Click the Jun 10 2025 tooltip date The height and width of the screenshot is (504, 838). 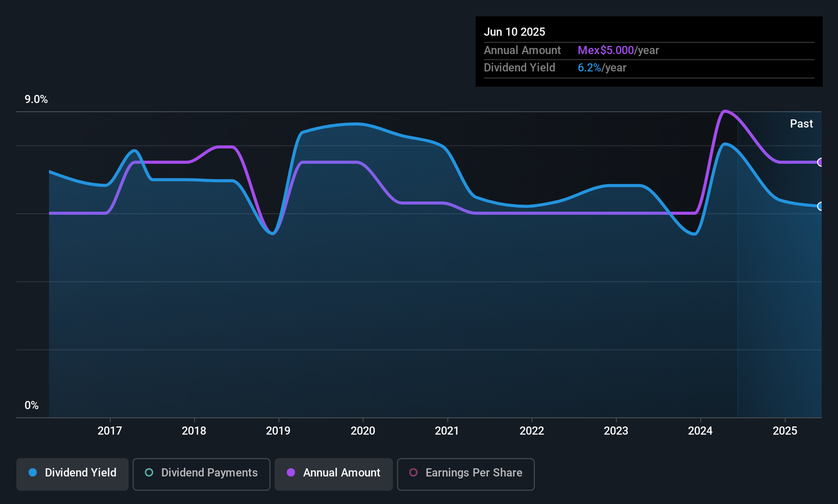tap(514, 32)
